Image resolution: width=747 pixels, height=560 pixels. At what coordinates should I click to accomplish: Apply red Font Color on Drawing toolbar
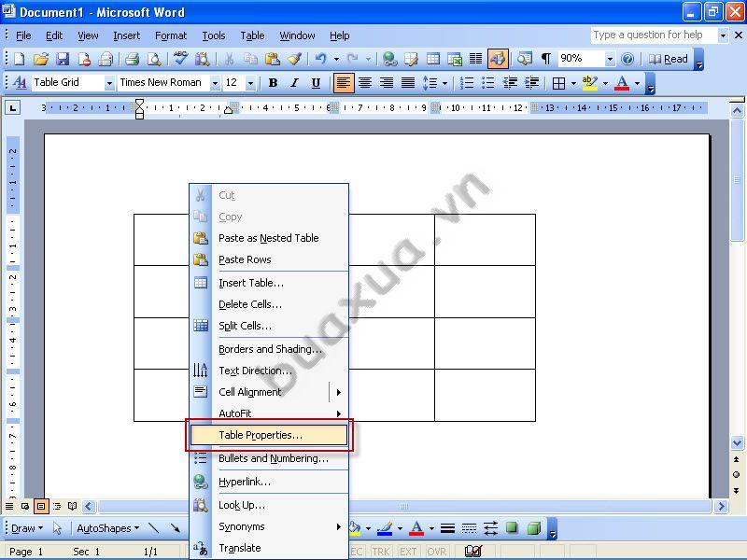416,528
